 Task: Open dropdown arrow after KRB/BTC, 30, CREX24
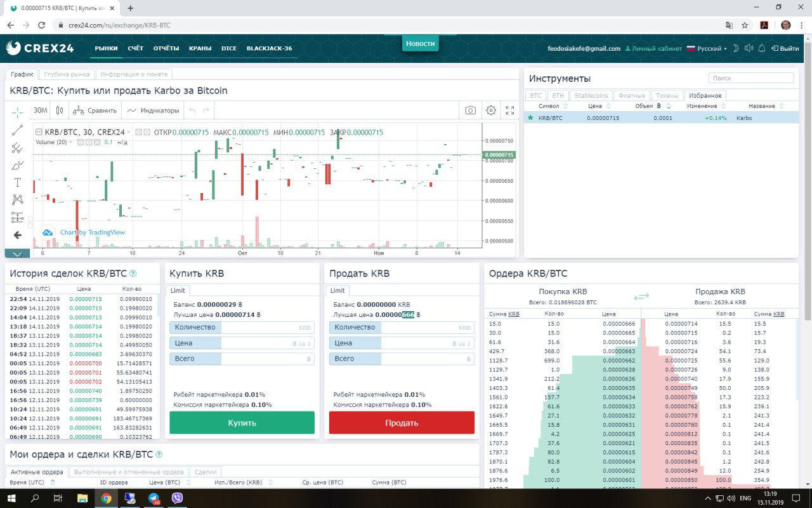129,132
